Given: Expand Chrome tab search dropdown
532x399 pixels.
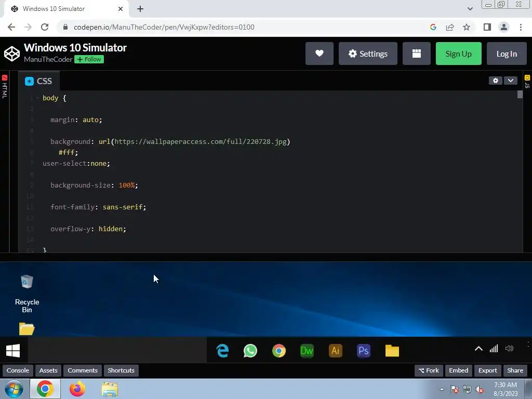Looking at the screenshot, I should [470, 9].
